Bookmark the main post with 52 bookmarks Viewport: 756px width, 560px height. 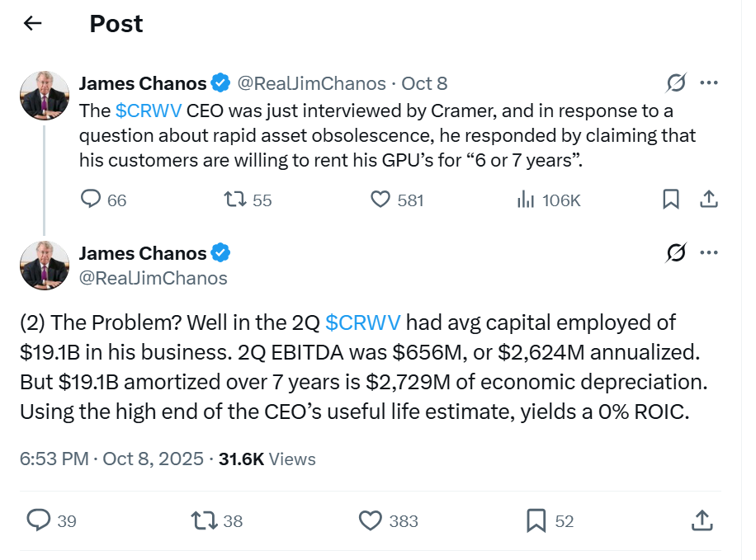pyautogui.click(x=536, y=520)
